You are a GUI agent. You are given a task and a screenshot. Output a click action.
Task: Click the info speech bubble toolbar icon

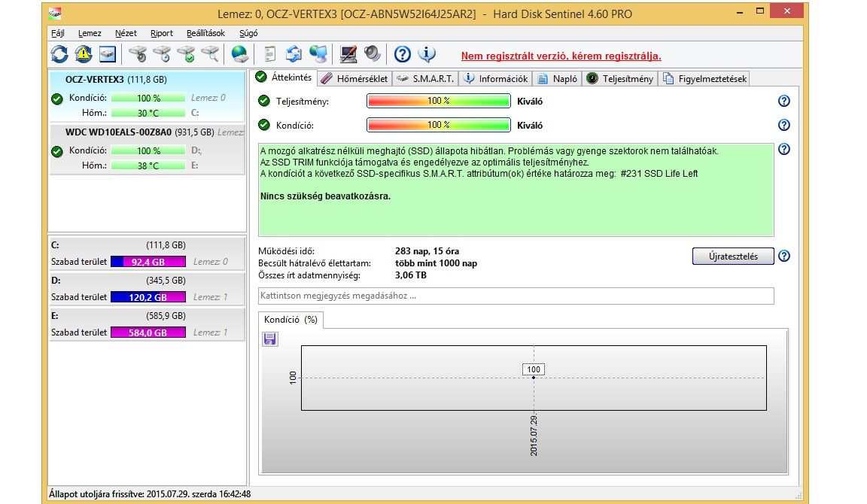coord(426,54)
